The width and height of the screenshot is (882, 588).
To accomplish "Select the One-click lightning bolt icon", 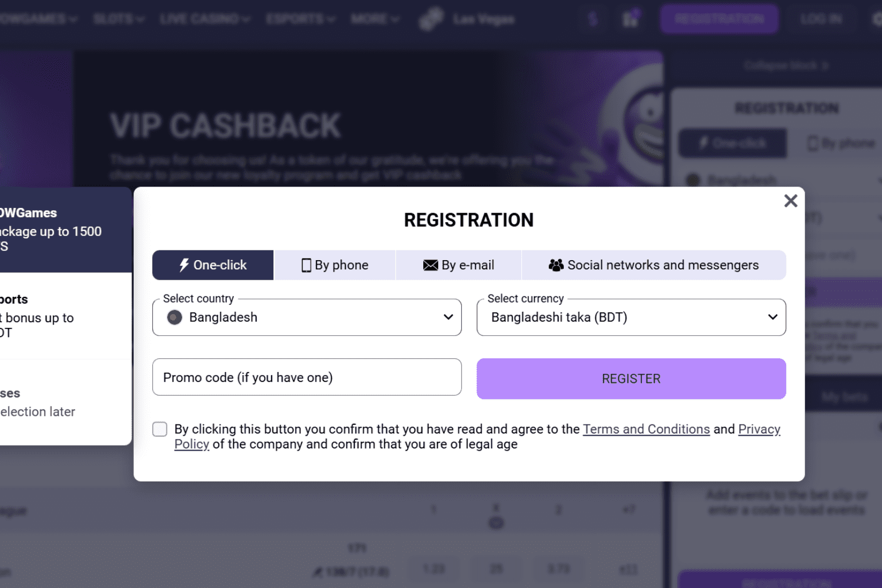I will [184, 265].
